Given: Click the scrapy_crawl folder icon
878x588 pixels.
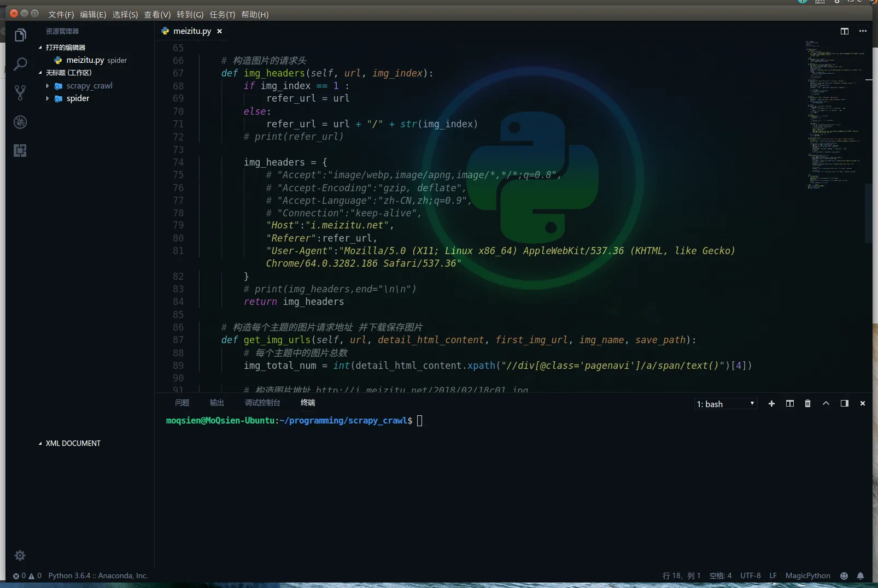Looking at the screenshot, I should point(58,86).
